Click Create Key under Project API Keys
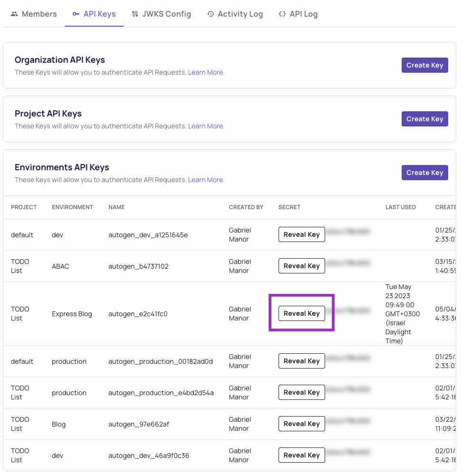Screen dimensions: 462x476 (424, 118)
